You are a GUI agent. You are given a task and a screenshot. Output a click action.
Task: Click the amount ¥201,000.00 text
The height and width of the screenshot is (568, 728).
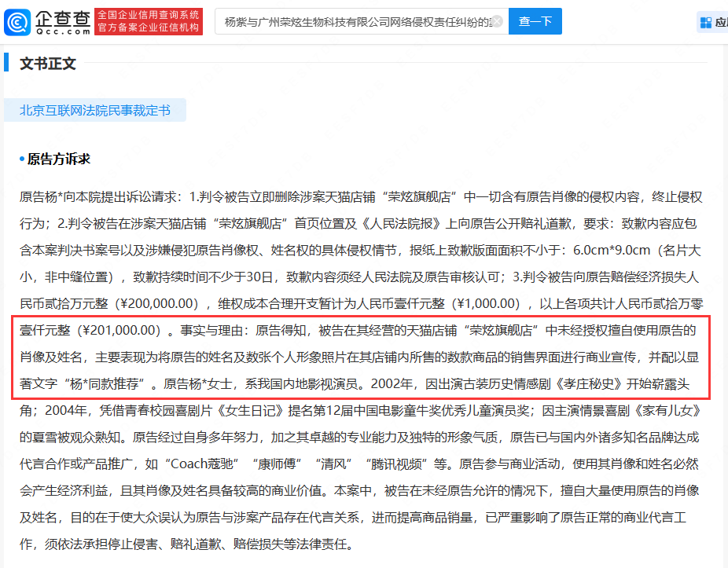point(122,331)
